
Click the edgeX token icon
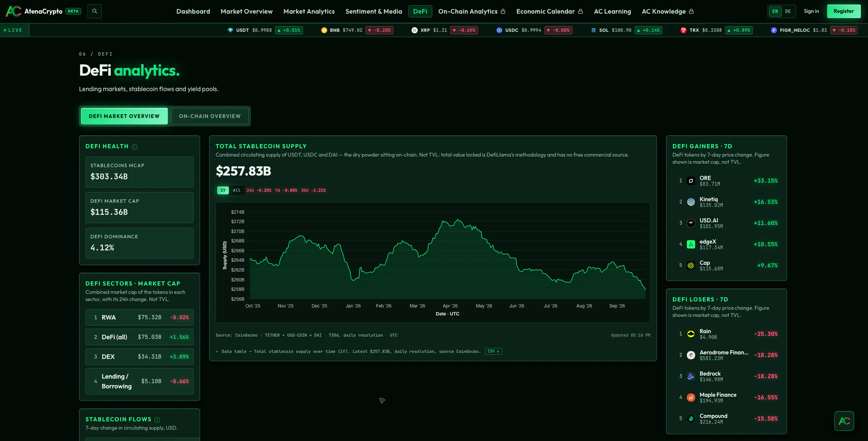(x=691, y=244)
